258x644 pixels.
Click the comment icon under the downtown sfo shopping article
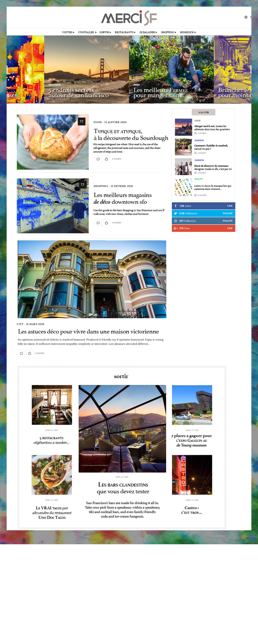(98, 223)
